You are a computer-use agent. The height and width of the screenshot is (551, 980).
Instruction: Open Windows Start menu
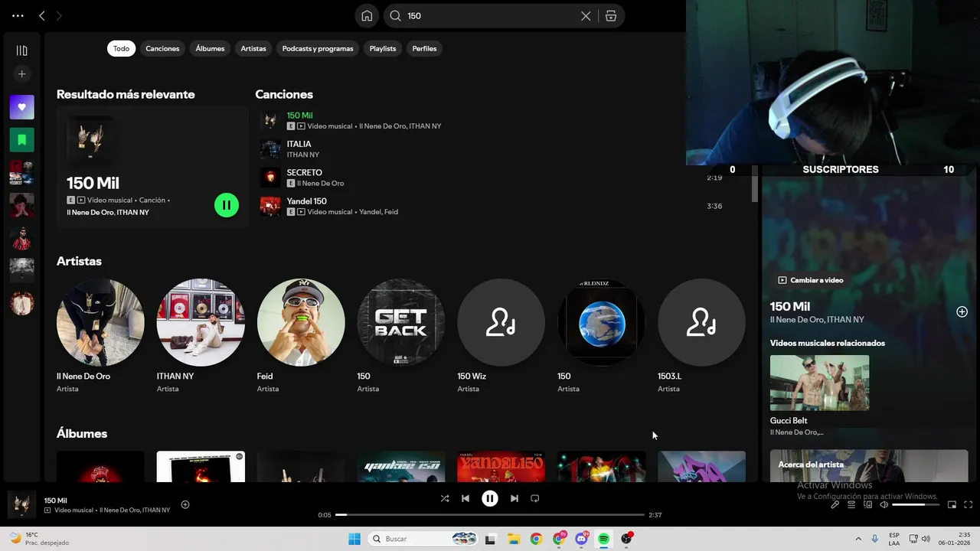click(354, 539)
